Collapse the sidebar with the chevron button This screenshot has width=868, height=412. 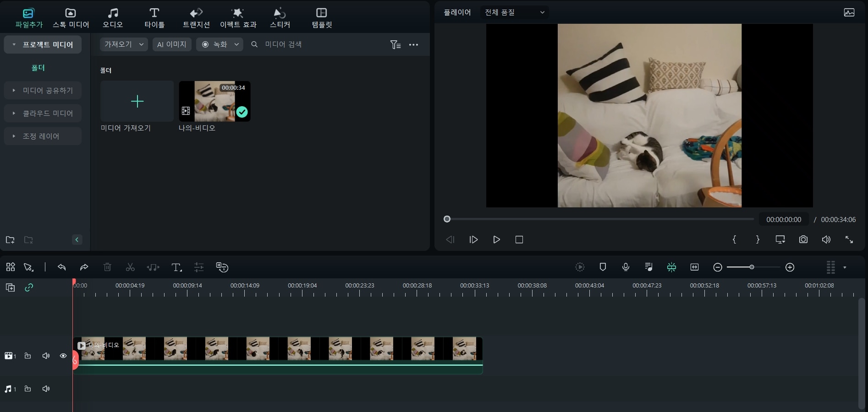tap(77, 239)
